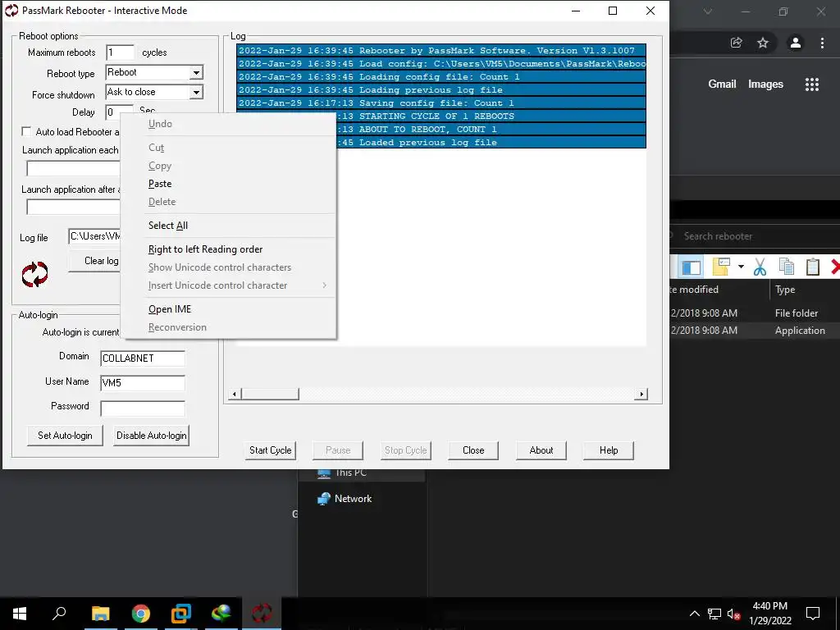
Task: Launch Chrome from taskbar
Action: (x=141, y=614)
